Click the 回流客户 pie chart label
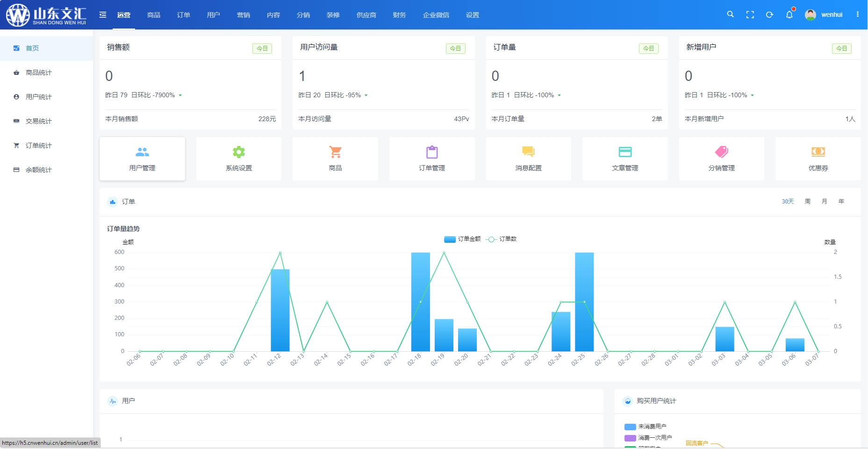The image size is (868, 449). 697,443
